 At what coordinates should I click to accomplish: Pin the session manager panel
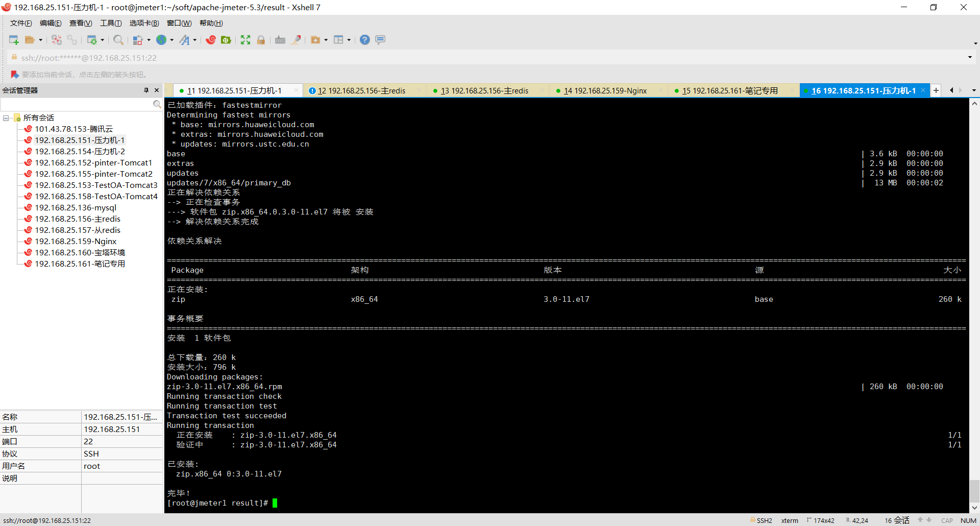coord(146,90)
